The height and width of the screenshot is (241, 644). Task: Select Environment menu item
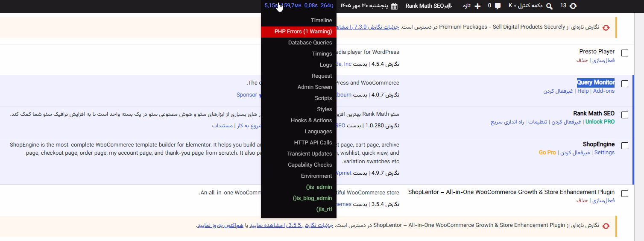(299, 176)
